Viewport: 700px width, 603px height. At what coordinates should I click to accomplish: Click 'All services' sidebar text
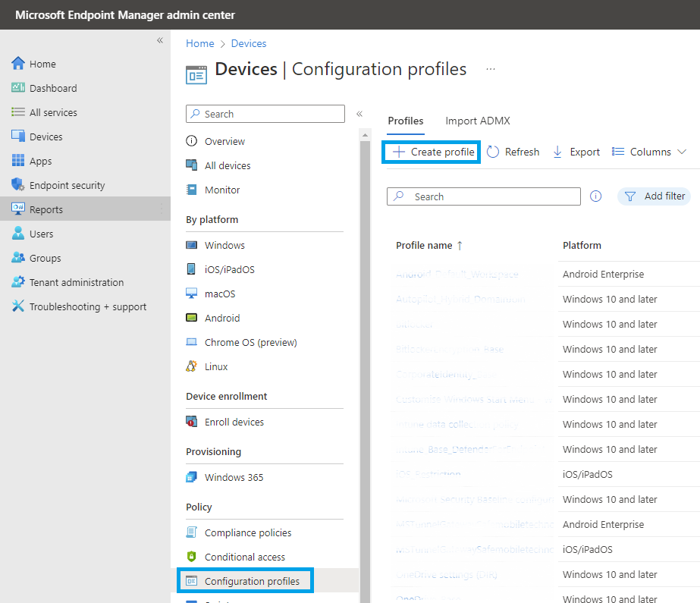[x=53, y=112]
